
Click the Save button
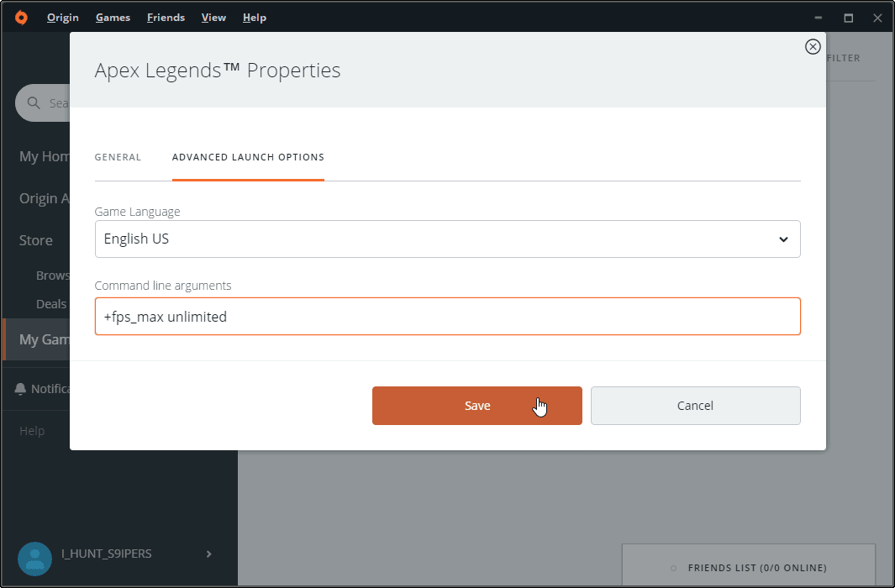pos(477,406)
